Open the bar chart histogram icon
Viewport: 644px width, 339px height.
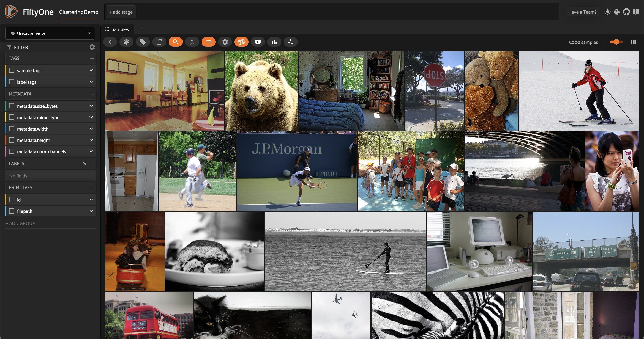pos(274,42)
